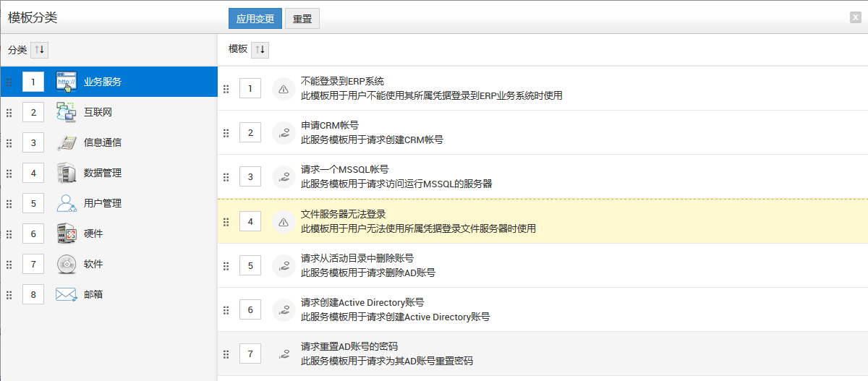
Task: Close the 模板分类 dialog
Action: coord(855,18)
